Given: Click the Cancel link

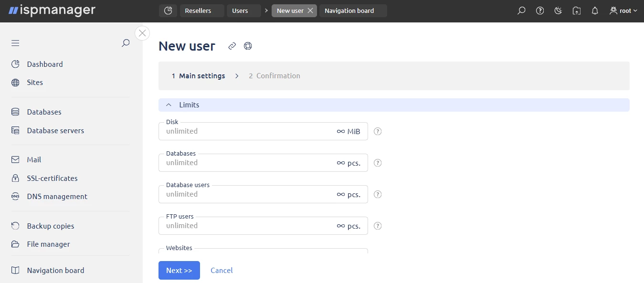Looking at the screenshot, I should (222, 270).
